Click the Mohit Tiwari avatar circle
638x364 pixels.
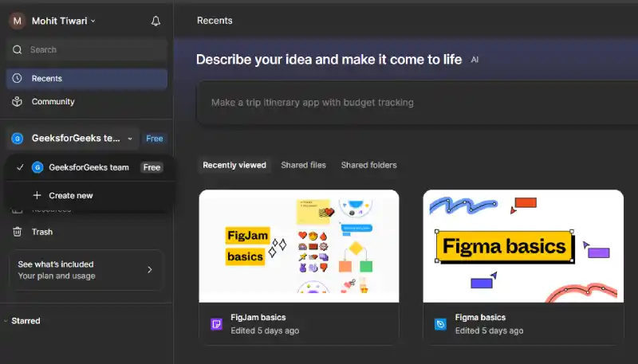[x=17, y=22]
